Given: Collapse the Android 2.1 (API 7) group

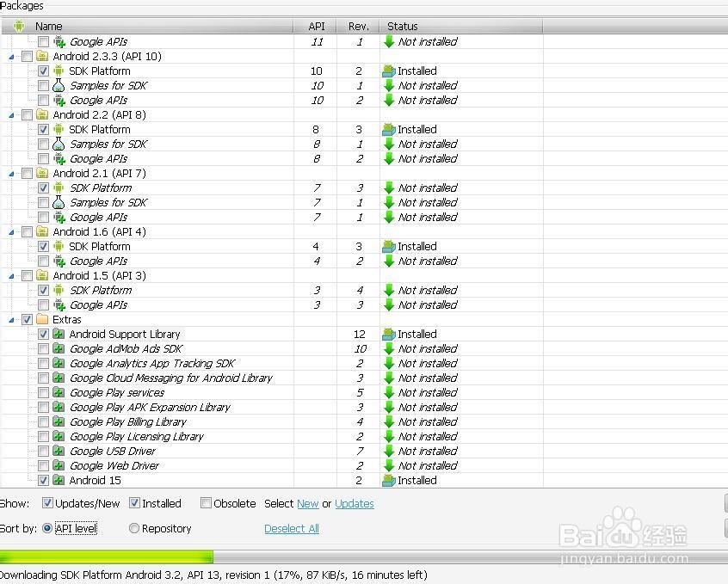Looking at the screenshot, I should click(11, 174).
